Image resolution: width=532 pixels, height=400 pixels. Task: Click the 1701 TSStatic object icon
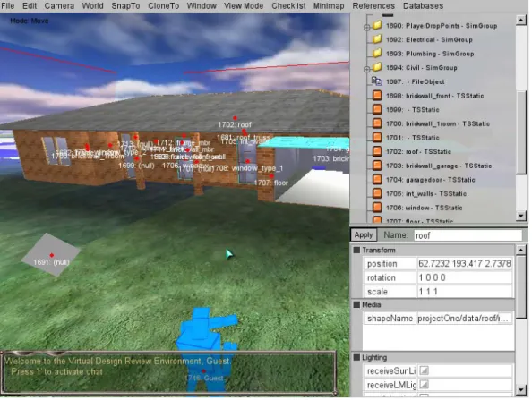coord(377,137)
